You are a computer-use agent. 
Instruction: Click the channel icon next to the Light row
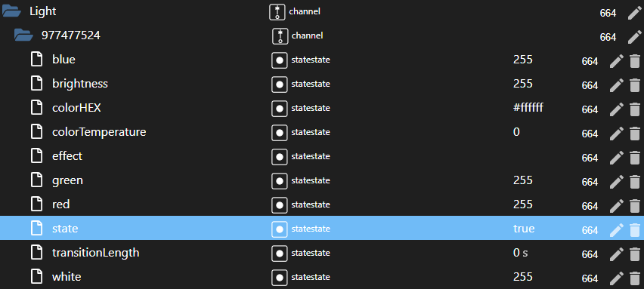click(x=277, y=12)
